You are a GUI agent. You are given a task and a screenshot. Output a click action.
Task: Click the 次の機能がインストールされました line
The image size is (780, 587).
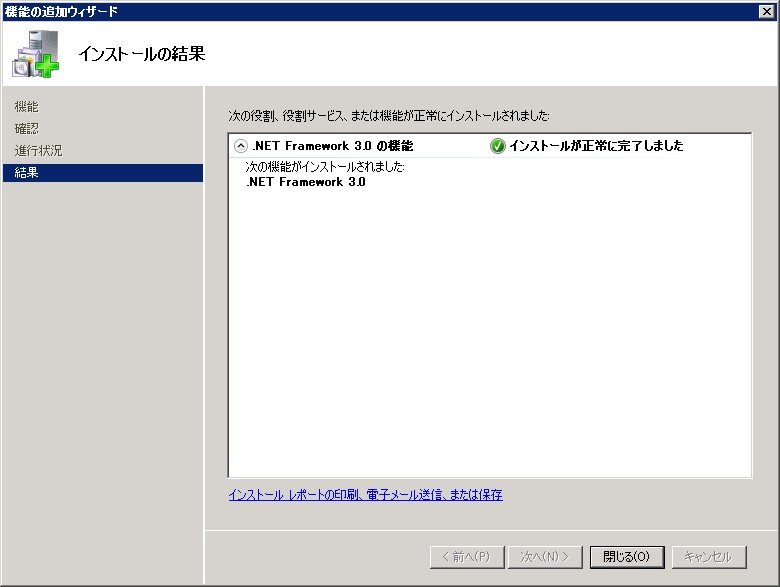tap(325, 167)
